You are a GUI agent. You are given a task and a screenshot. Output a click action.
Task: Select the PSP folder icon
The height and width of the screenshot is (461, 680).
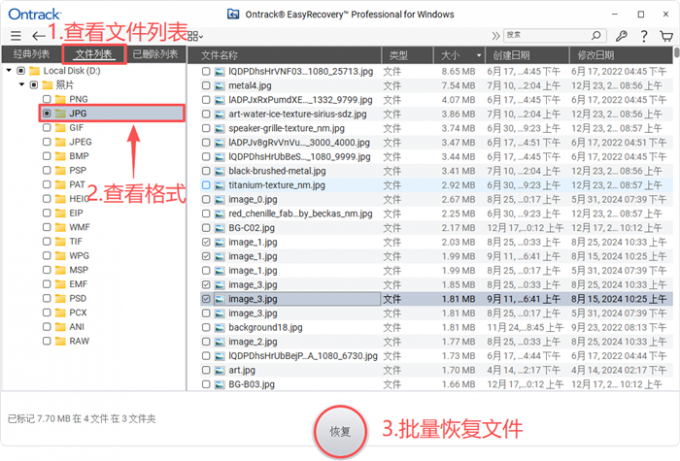click(61, 170)
